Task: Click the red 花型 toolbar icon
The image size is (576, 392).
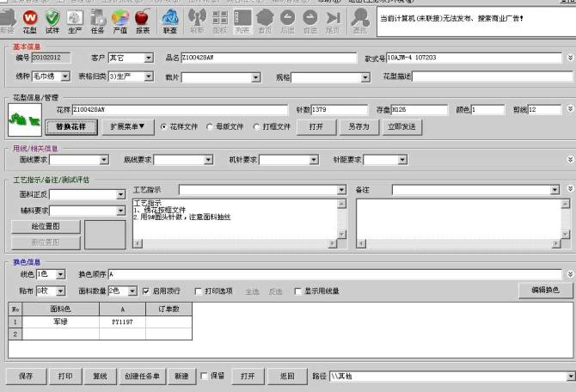Action: point(30,19)
